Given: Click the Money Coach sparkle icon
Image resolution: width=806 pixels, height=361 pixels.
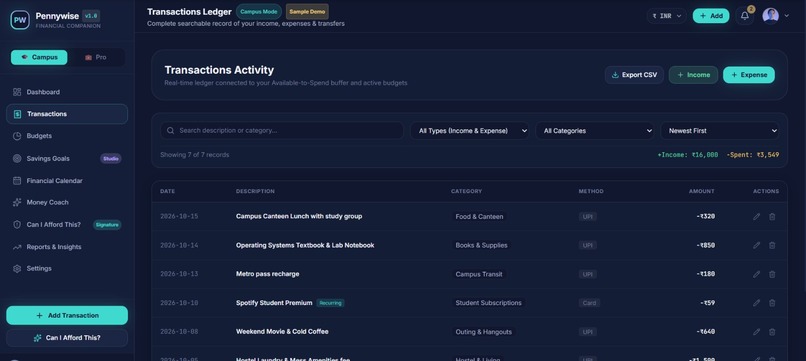Looking at the screenshot, I should coord(17,202).
